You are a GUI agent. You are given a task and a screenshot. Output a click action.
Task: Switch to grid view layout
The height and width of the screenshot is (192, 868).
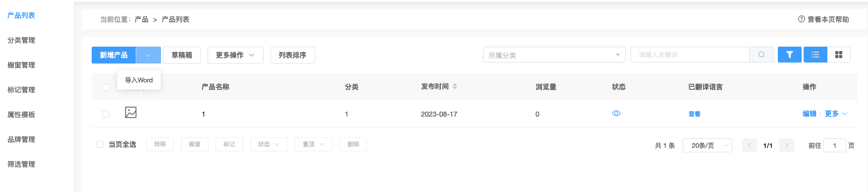point(839,55)
